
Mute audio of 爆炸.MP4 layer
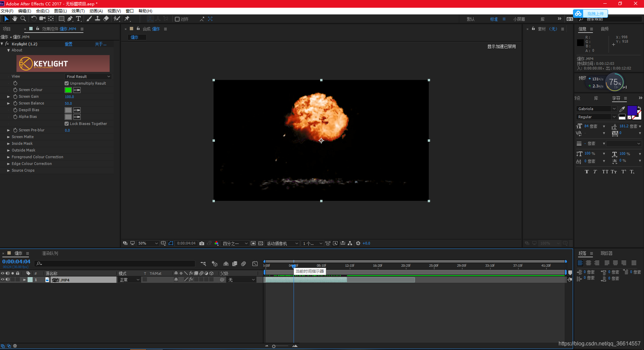(x=7, y=279)
